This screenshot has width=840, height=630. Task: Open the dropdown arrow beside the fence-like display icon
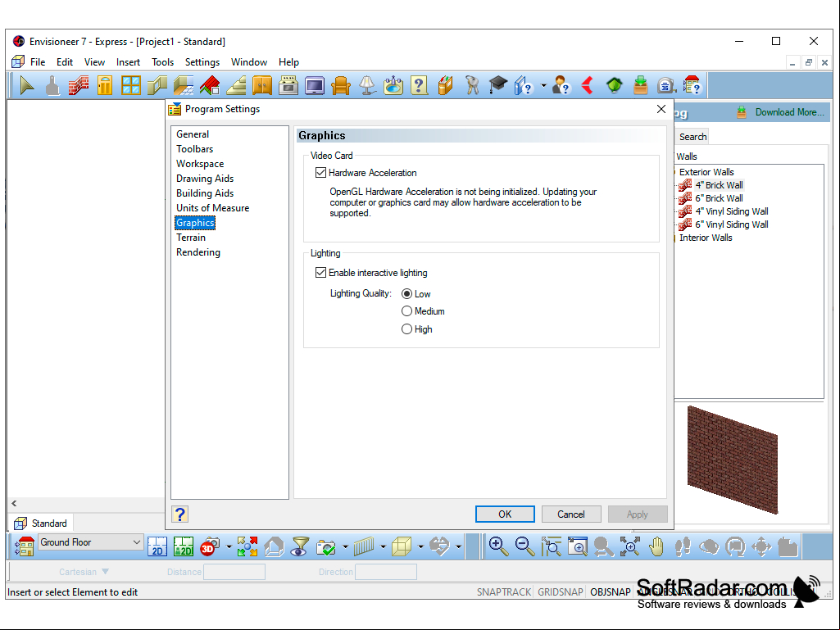pyautogui.click(x=383, y=547)
